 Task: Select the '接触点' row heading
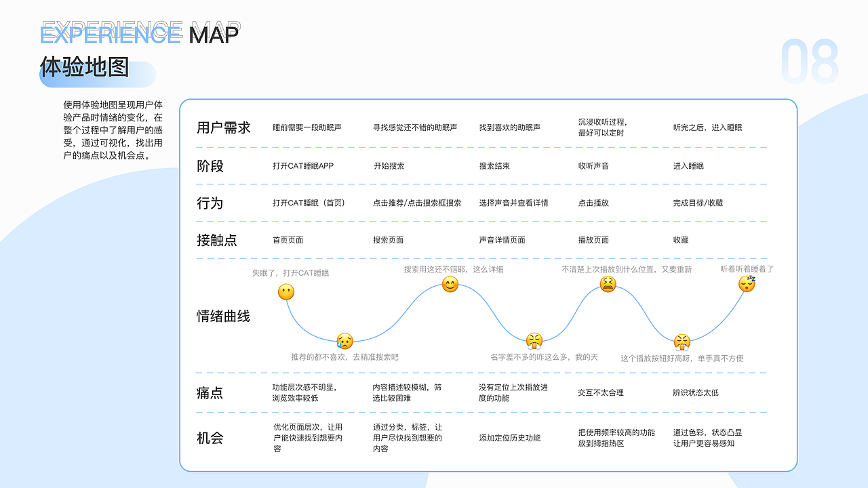tap(217, 240)
